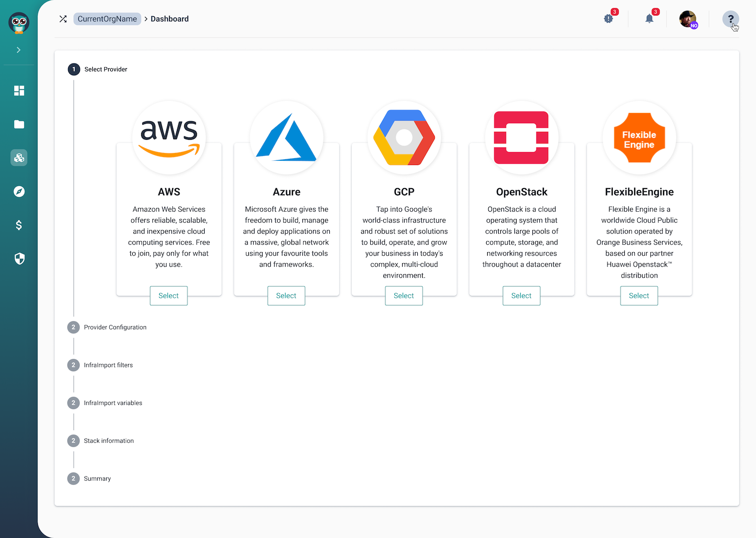Click the AWS logo
The width and height of the screenshot is (756, 538).
click(169, 138)
